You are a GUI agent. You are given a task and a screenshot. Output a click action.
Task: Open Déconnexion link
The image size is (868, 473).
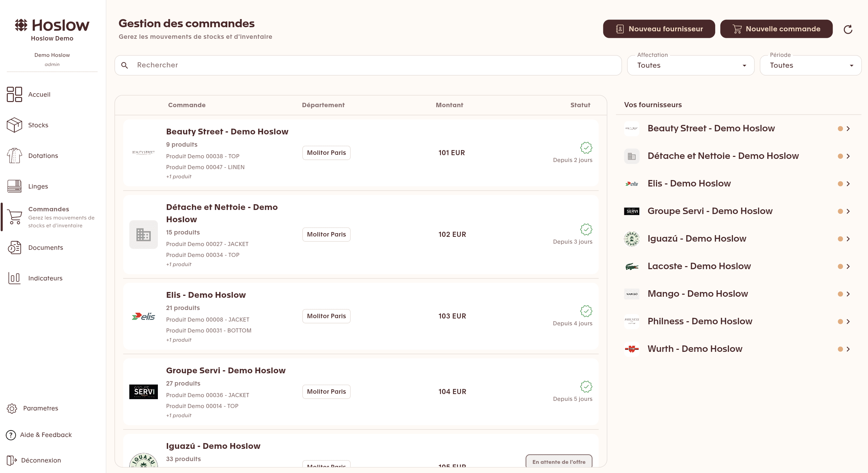tap(41, 460)
